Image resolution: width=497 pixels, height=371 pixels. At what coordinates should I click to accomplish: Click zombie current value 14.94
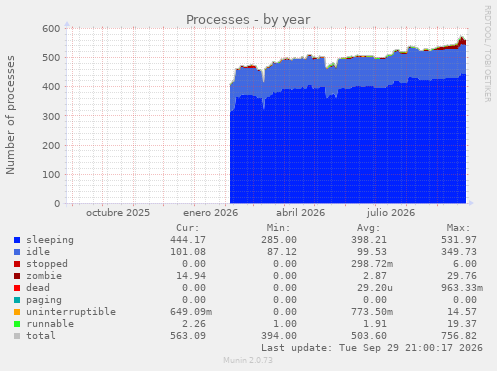click(x=191, y=276)
